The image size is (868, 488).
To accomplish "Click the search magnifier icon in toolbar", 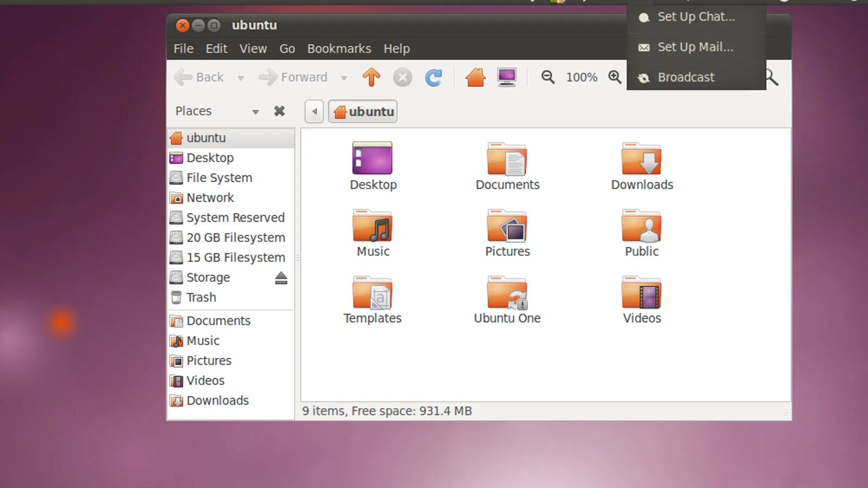I will tap(771, 78).
